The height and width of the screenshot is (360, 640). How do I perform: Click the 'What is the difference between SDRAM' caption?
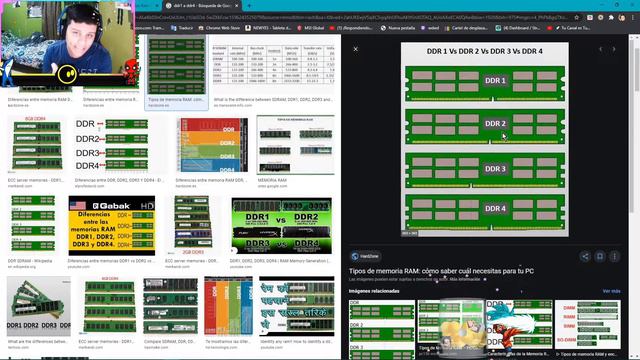click(273, 100)
